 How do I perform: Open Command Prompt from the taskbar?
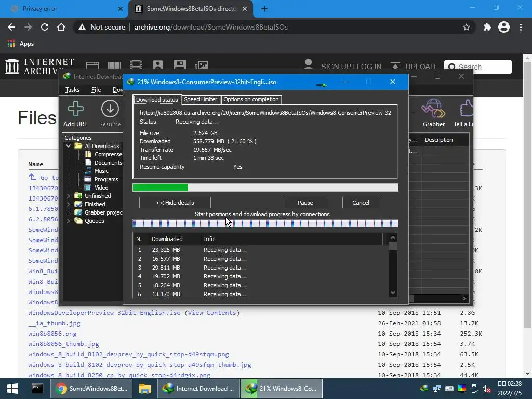coord(37,389)
